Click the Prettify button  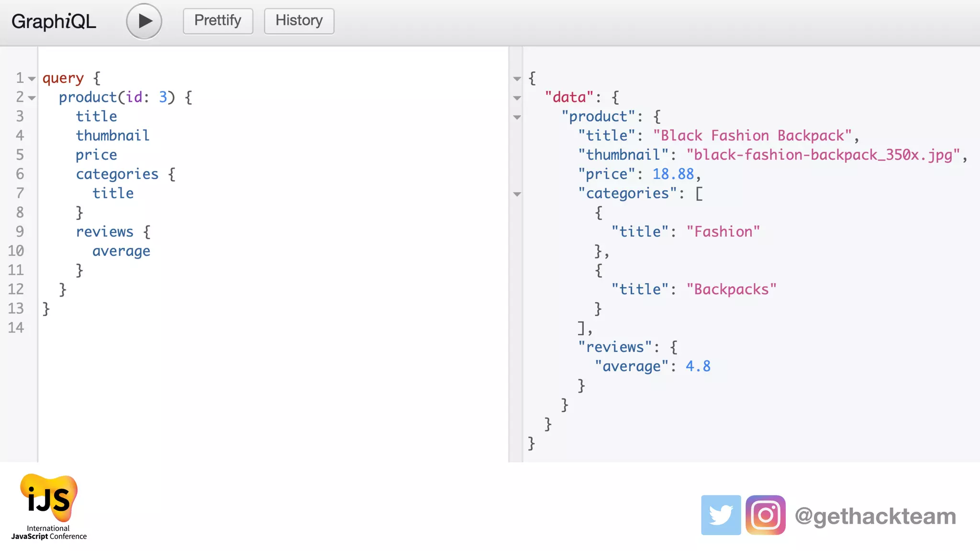point(218,21)
